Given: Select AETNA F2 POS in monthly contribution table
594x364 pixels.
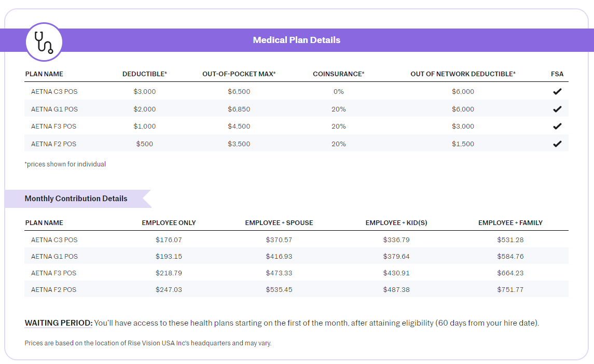Looking at the screenshot, I should coord(54,290).
